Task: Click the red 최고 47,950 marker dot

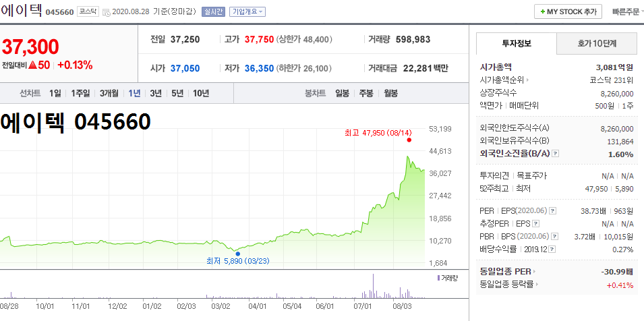Action: pyautogui.click(x=409, y=140)
